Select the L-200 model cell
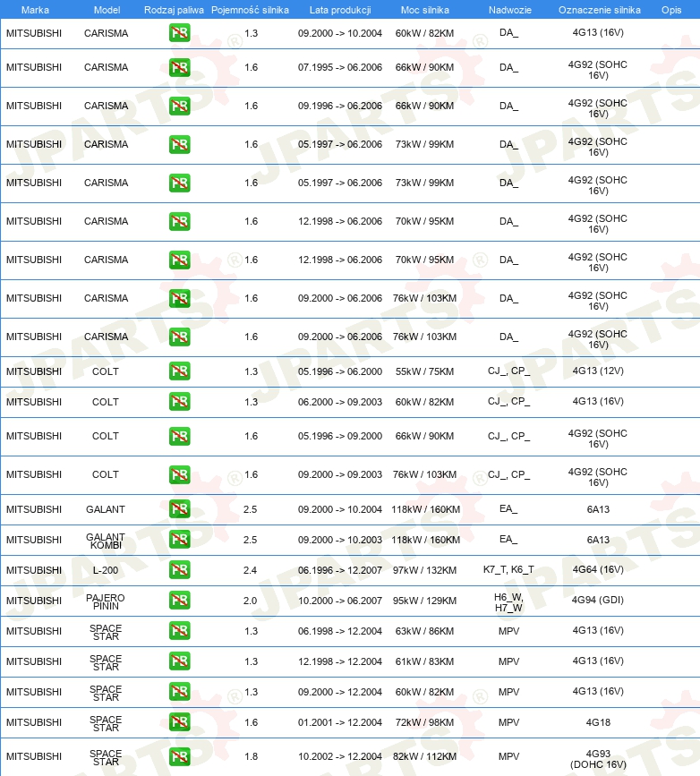700x776 pixels. click(x=106, y=570)
